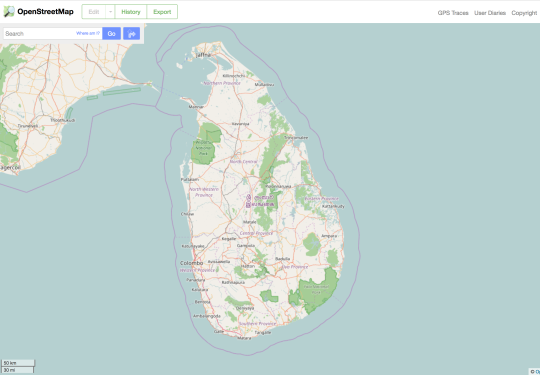Open GPS Traces link
The image size is (540, 375).
pyautogui.click(x=453, y=13)
